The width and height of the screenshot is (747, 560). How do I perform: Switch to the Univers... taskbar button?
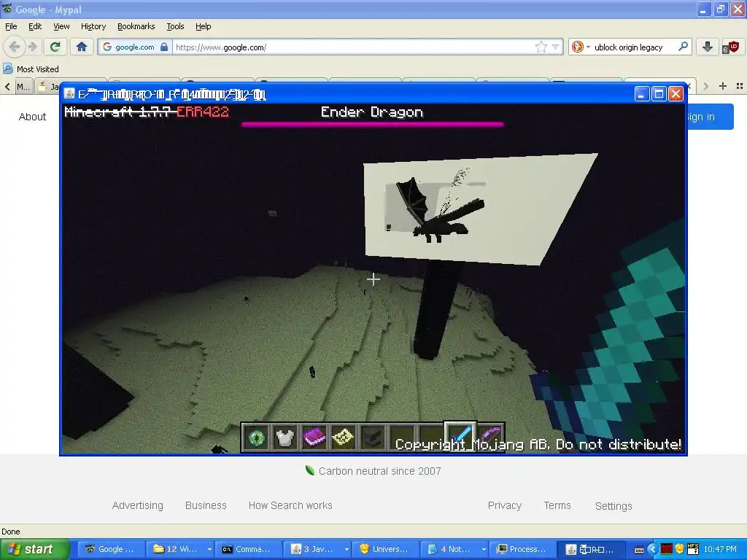[385, 549]
